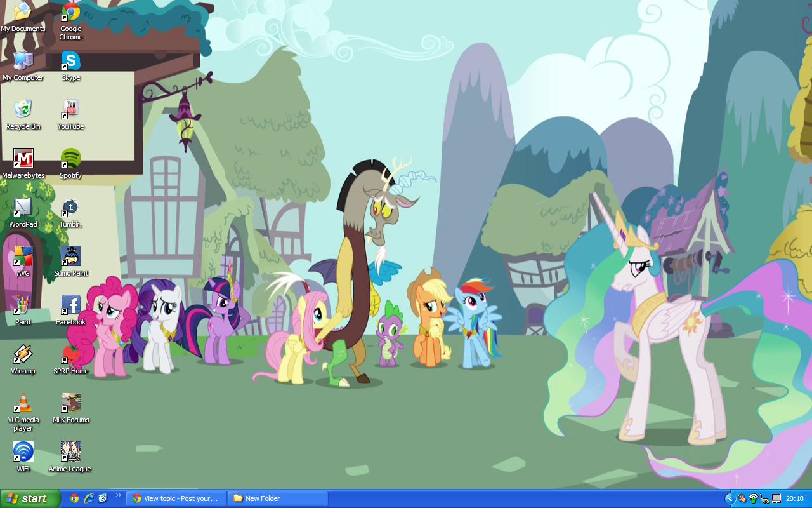Select the Skype desktop icon
Image resolution: width=812 pixels, height=508 pixels.
tap(70, 62)
